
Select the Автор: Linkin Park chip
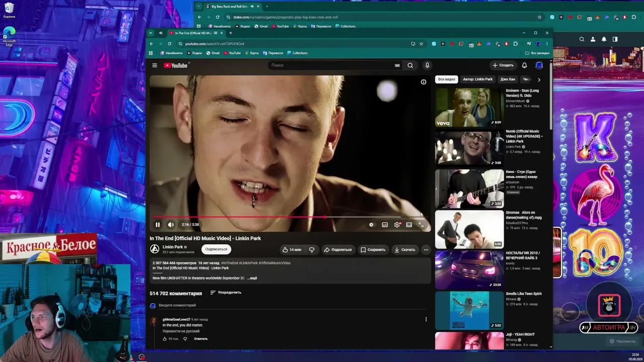tap(478, 79)
